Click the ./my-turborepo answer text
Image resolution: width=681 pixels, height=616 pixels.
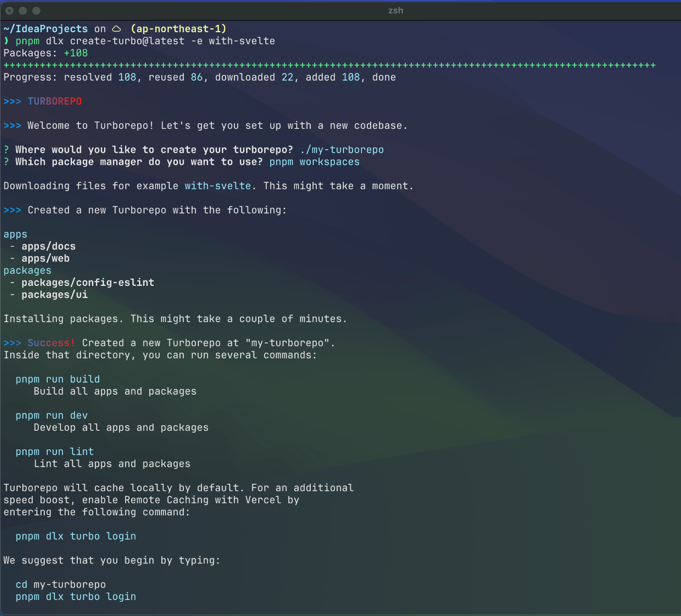(x=342, y=150)
